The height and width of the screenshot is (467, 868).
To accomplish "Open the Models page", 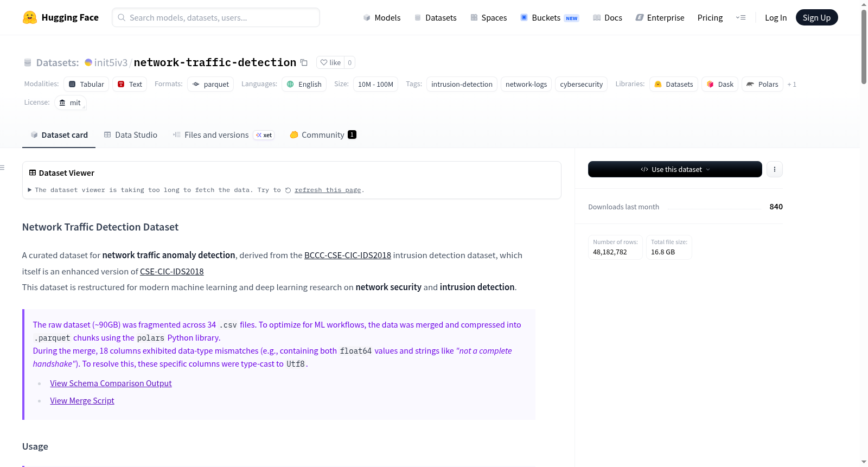I will [x=382, y=17].
